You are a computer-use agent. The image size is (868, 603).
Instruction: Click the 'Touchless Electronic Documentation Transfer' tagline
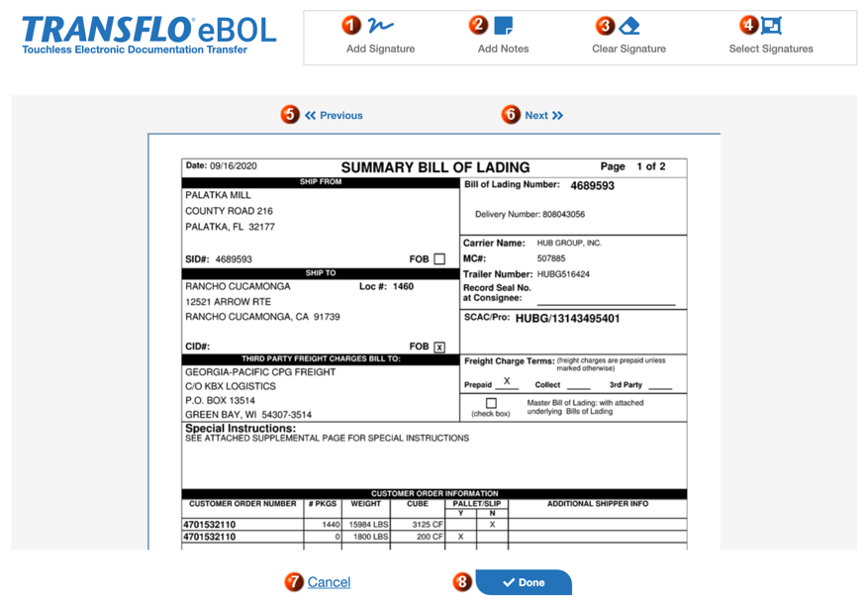point(135,50)
